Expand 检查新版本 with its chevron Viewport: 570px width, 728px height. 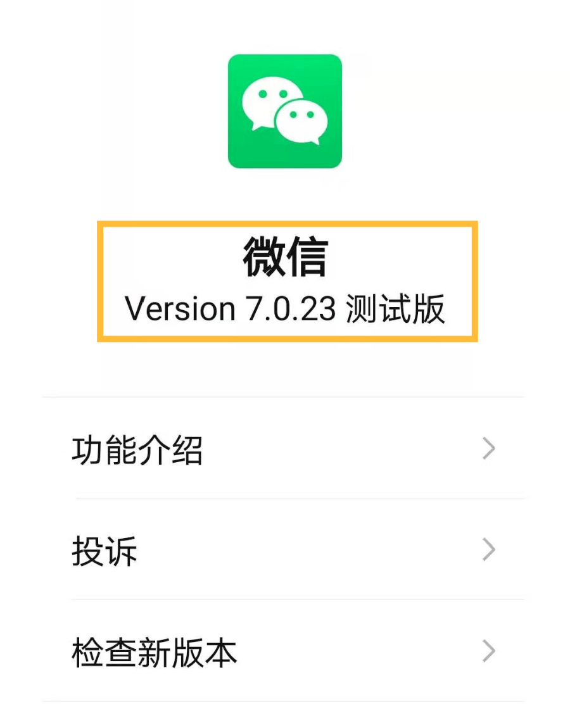coord(489,651)
